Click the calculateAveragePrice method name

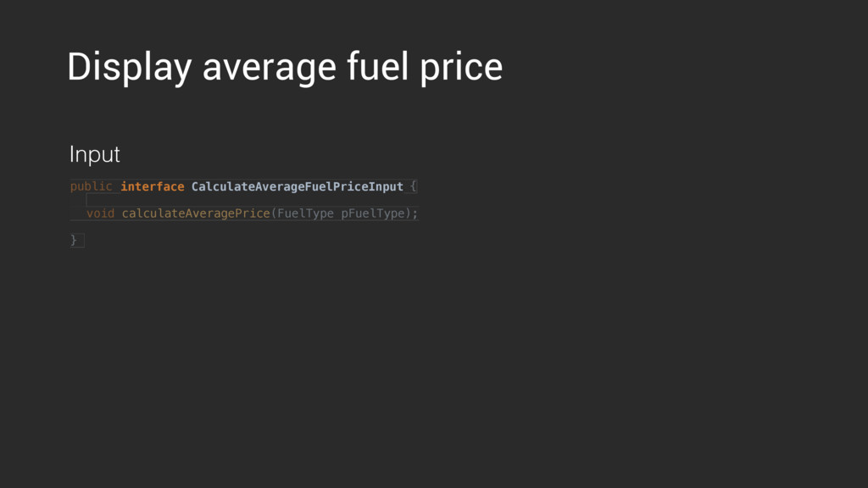196,213
